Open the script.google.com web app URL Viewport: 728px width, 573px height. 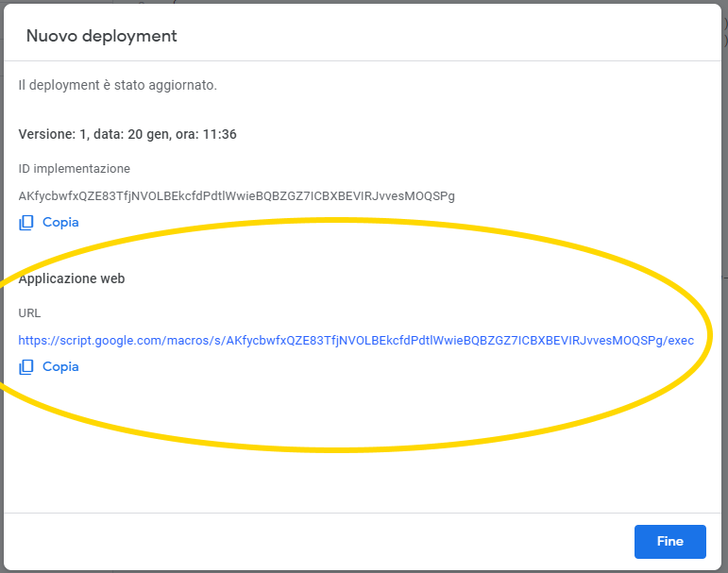356,341
